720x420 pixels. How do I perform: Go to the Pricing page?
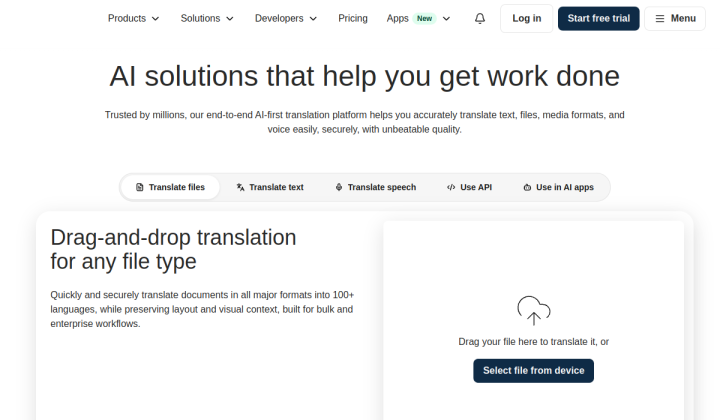click(x=353, y=18)
